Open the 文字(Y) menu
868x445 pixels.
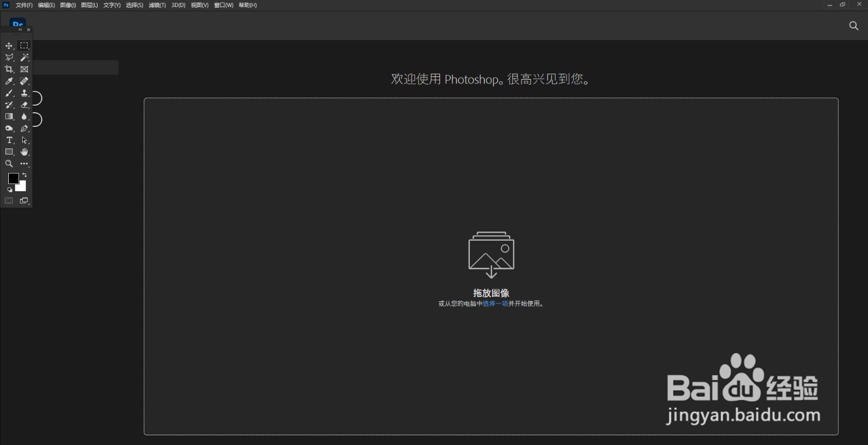point(112,5)
